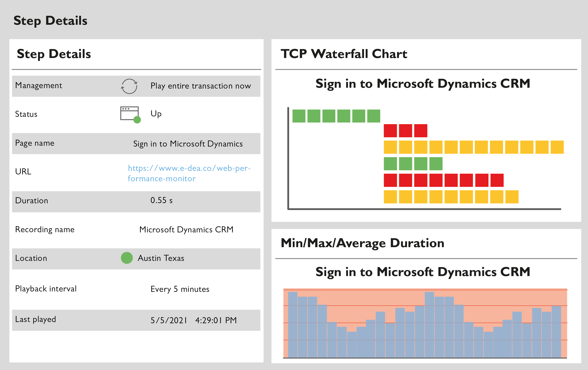Click the last played timestamp '5/5/2021 4:29:01 PM'
The image size is (588, 370).
point(193,320)
